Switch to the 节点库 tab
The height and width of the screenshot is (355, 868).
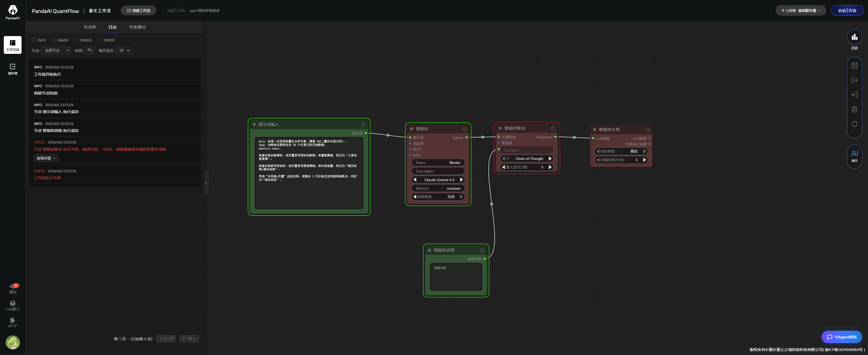click(x=89, y=27)
